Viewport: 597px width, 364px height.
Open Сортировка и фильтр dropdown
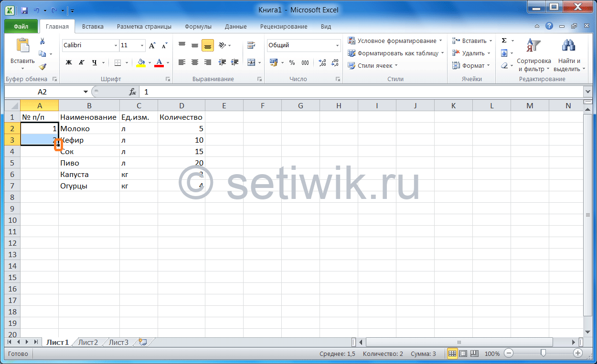click(534, 56)
